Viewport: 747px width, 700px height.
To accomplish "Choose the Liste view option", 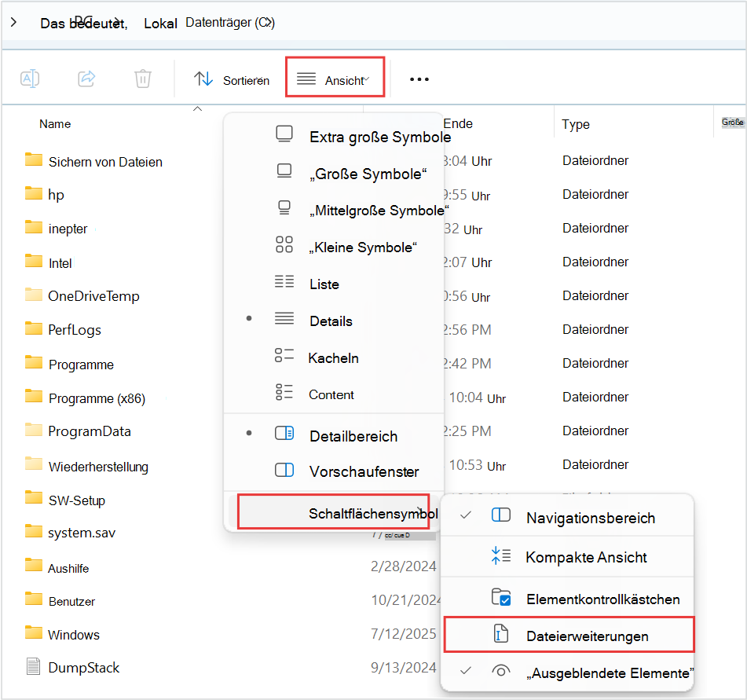I will tap(334, 284).
